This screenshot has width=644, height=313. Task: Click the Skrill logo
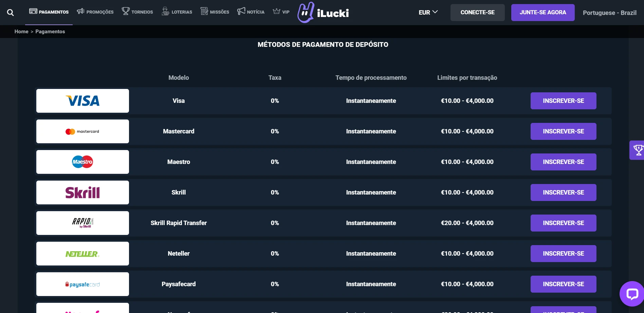82,192
